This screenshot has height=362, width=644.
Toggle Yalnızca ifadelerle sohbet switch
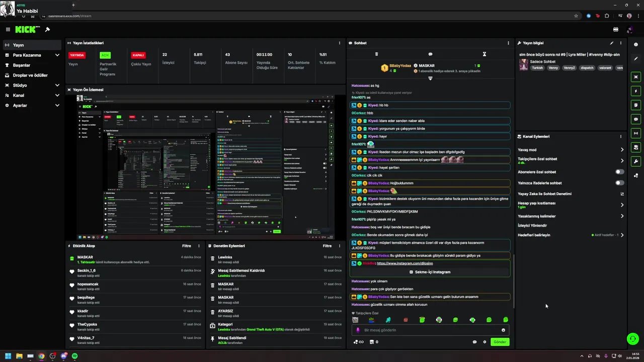pyautogui.click(x=620, y=183)
